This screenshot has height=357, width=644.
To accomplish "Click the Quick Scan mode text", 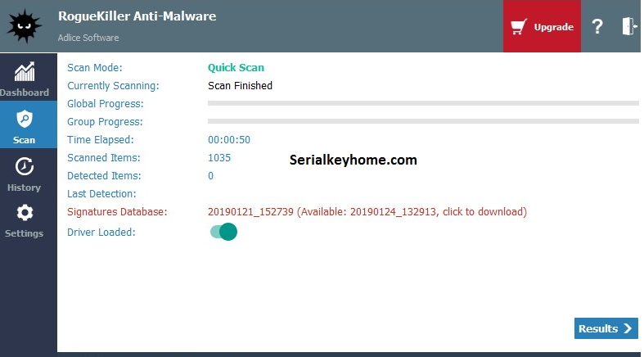I will click(x=236, y=68).
